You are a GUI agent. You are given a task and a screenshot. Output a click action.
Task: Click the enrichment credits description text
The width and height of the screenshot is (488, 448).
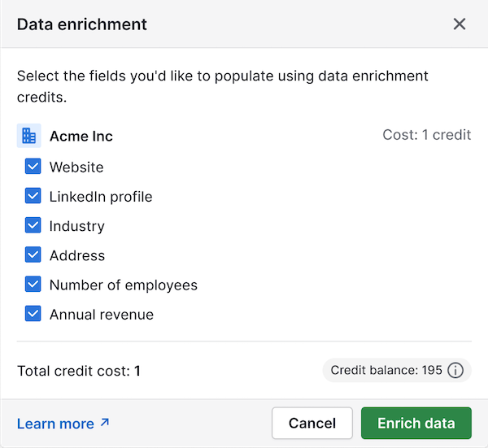point(222,86)
